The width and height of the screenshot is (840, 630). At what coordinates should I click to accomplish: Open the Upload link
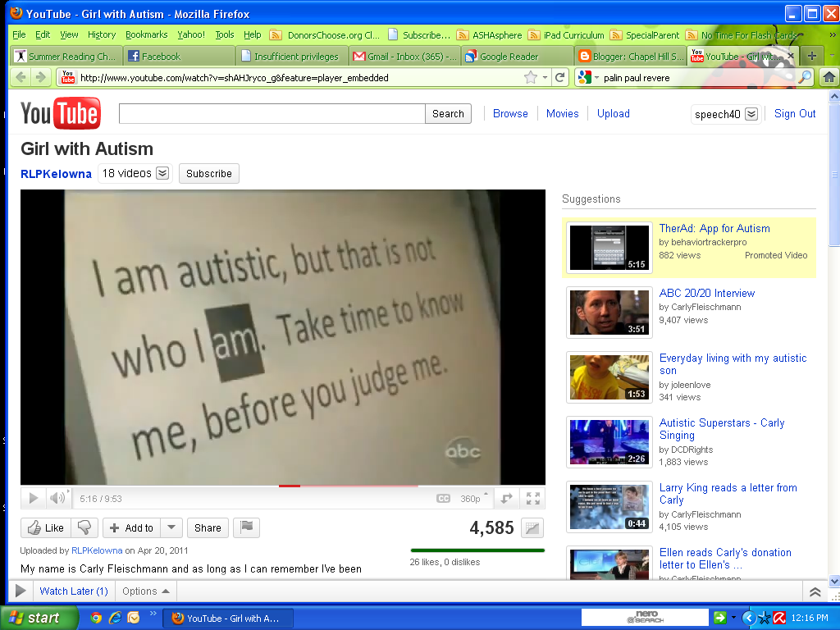pyautogui.click(x=614, y=113)
